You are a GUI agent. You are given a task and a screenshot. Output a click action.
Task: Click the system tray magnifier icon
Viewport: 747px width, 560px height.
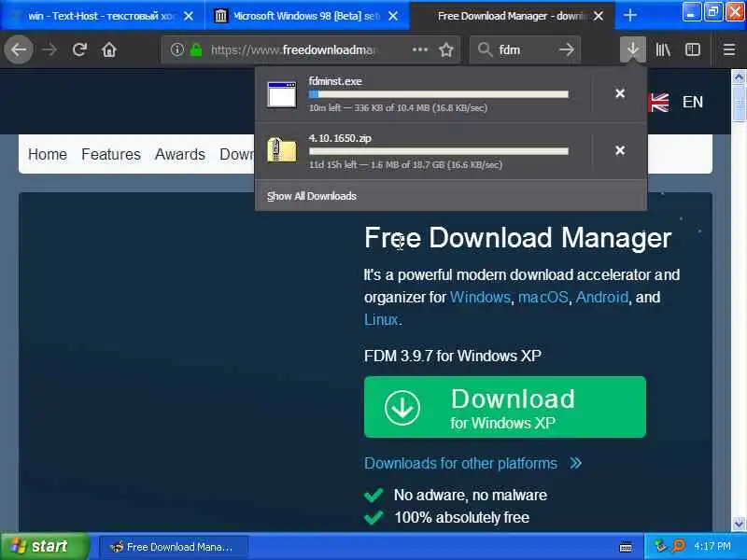pos(679,546)
